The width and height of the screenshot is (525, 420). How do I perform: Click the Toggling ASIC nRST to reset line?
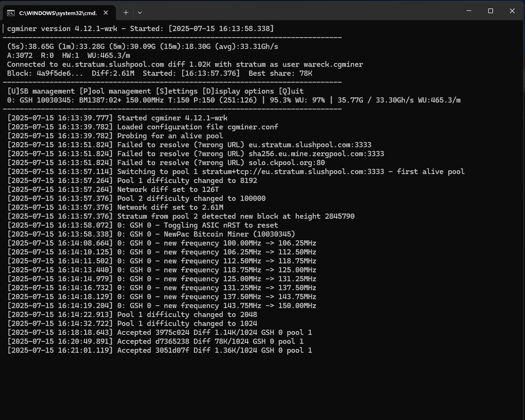pos(143,225)
